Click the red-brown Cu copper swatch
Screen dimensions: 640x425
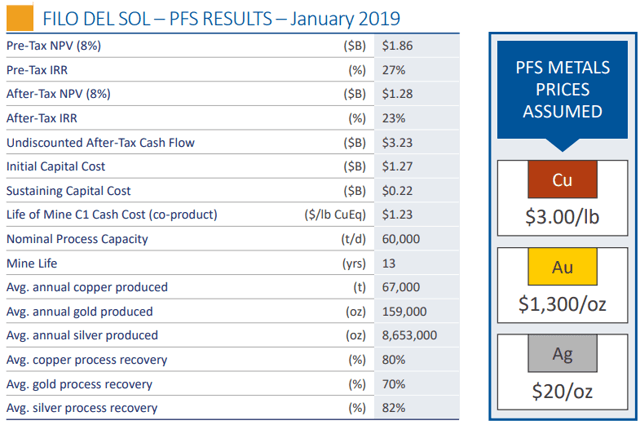(561, 179)
